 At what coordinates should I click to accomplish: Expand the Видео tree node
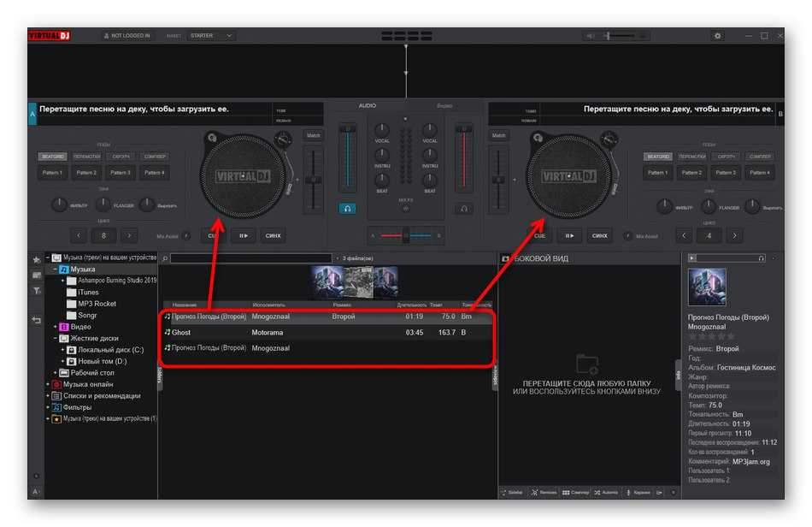56,327
